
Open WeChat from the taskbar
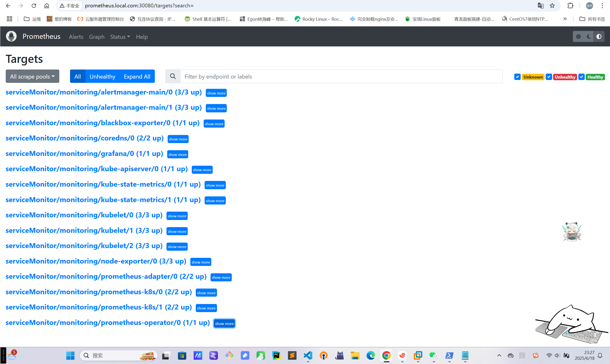coord(433,355)
